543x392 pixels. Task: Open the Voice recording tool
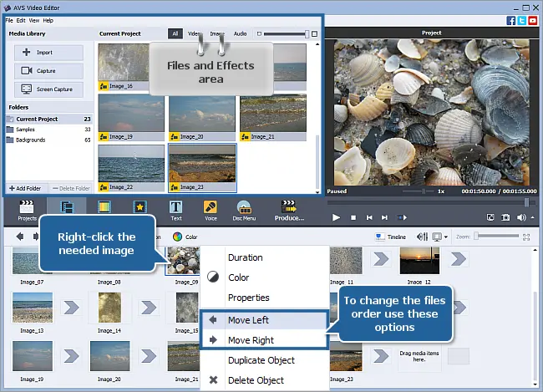coord(211,210)
